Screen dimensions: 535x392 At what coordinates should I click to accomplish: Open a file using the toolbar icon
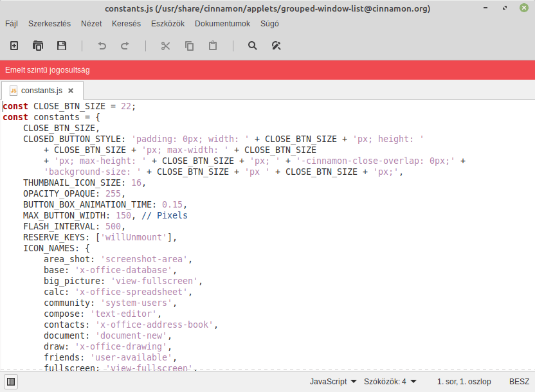click(38, 46)
